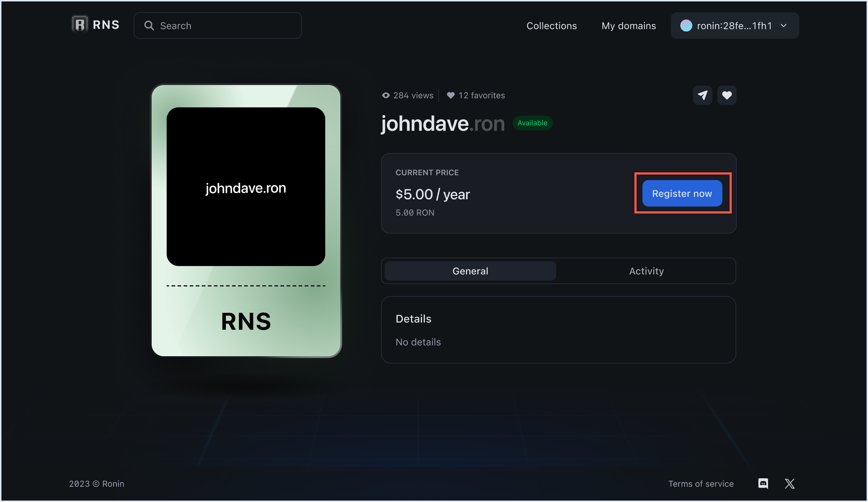Click the 284 views text
Image resolution: width=868 pixels, height=502 pixels.
(x=413, y=95)
